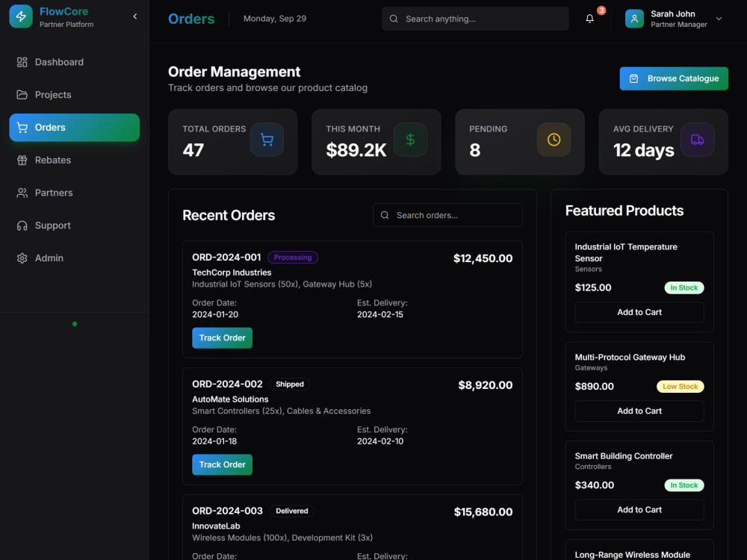Image resolution: width=747 pixels, height=560 pixels.
Task: Add Multi-Protocol Gateway Hub to cart
Action: click(x=639, y=411)
